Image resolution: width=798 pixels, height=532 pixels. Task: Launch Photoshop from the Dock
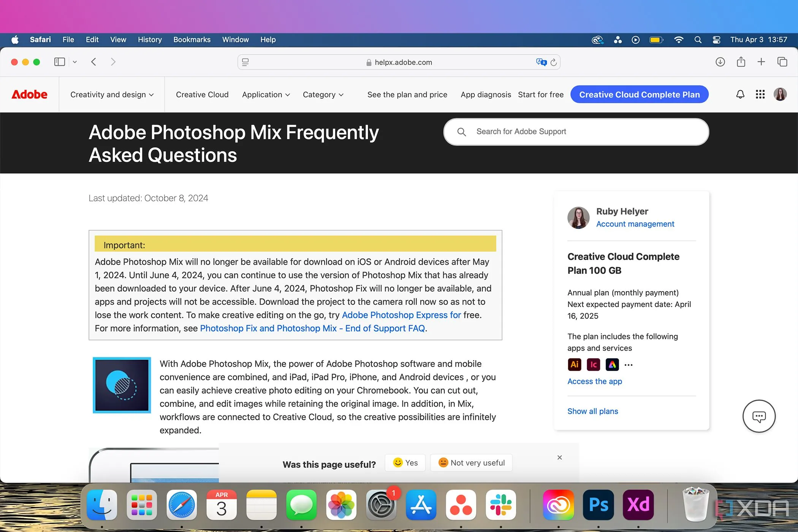tap(598, 505)
